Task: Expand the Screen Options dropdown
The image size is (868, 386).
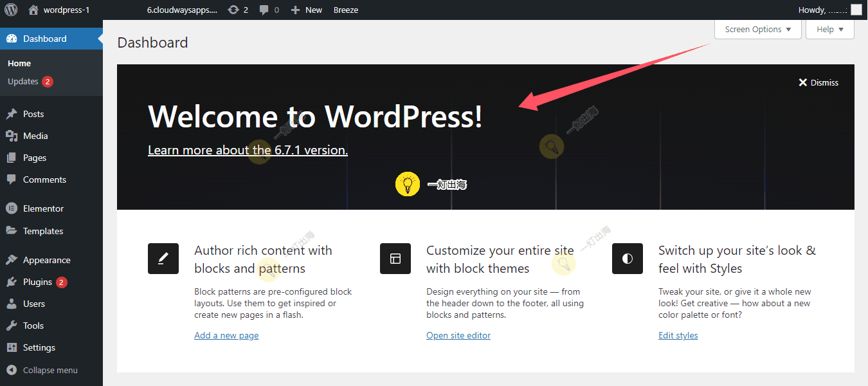Action: (757, 30)
